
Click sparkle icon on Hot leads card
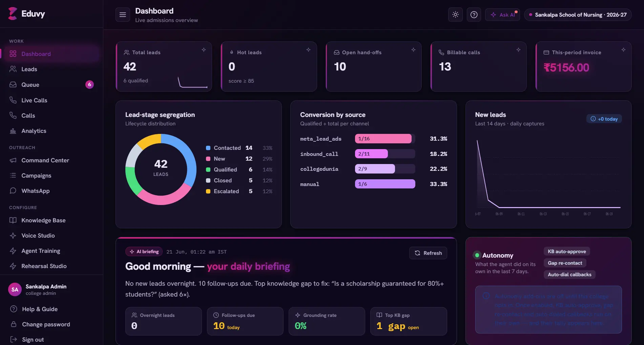pos(308,50)
